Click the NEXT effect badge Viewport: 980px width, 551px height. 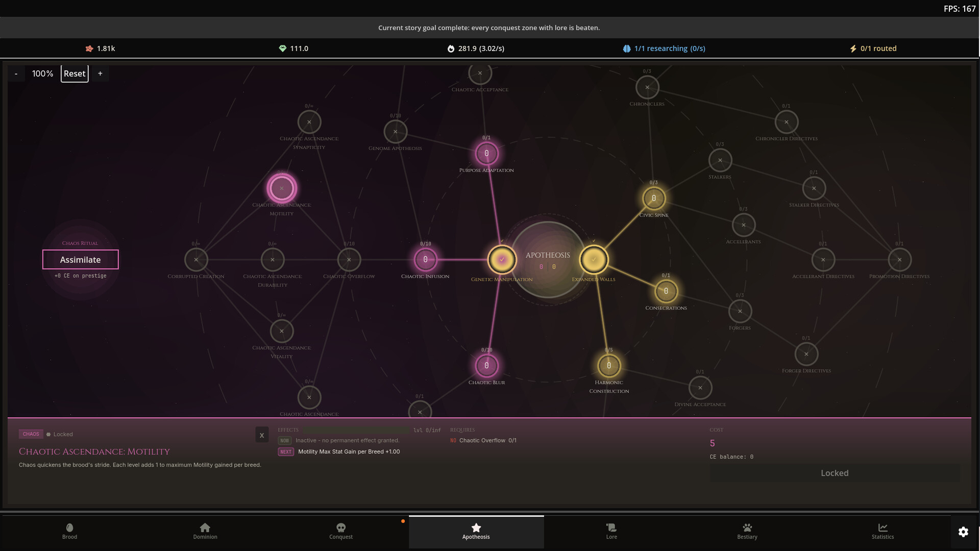[286, 451]
